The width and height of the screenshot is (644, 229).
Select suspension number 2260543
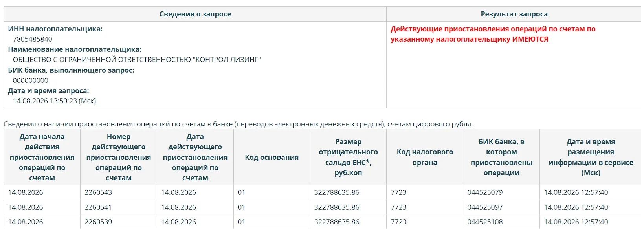click(x=98, y=192)
